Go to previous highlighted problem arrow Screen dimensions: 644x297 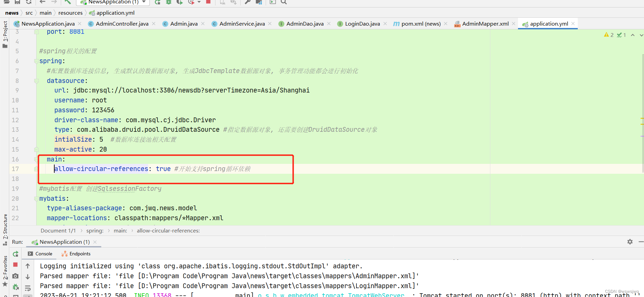pos(633,35)
